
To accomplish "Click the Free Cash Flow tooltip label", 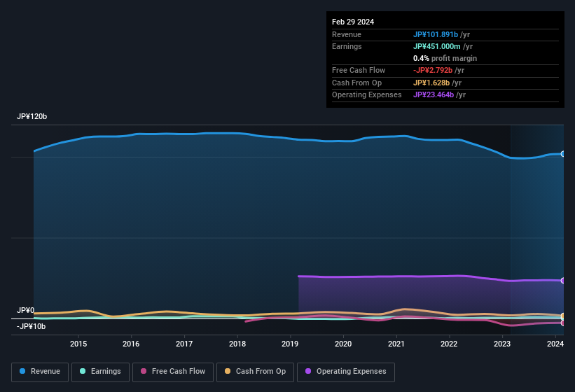I will 359,70.
